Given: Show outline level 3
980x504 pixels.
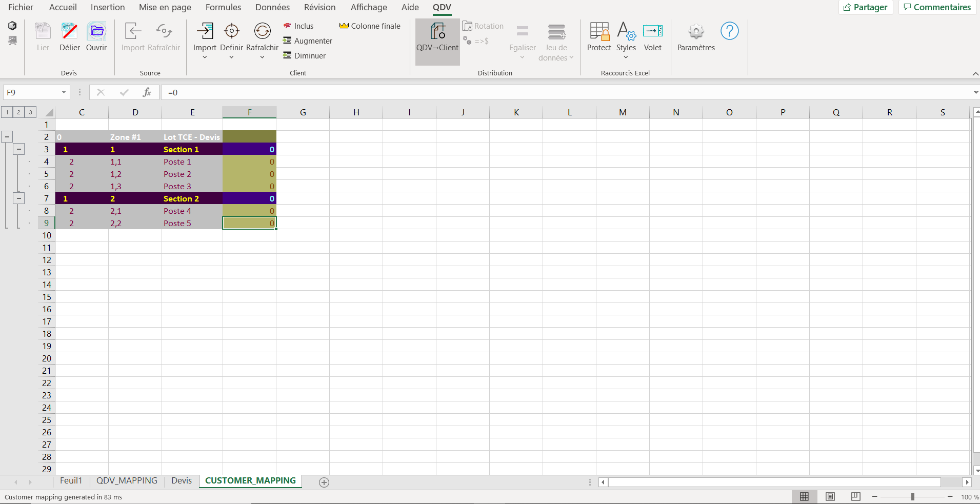Looking at the screenshot, I should click(31, 112).
